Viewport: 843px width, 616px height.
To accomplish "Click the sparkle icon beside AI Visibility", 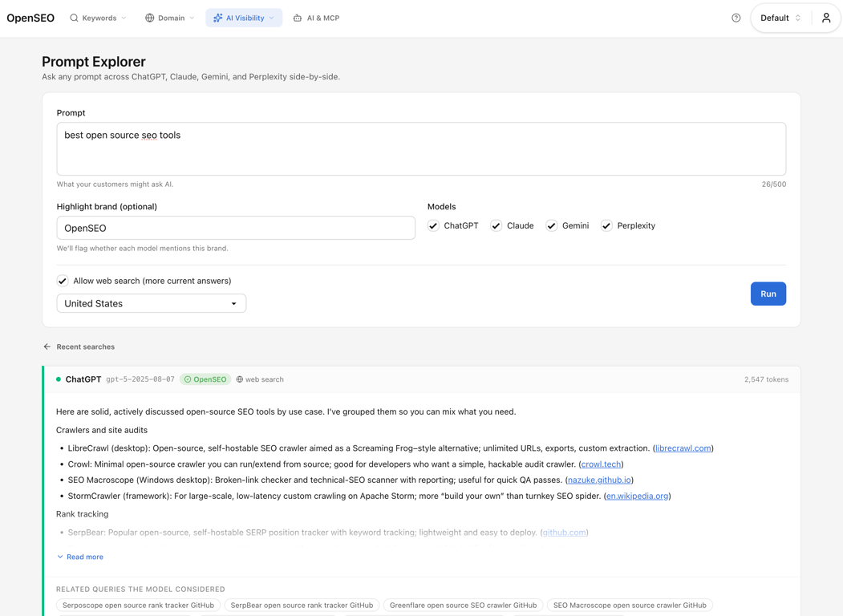I will [217, 18].
